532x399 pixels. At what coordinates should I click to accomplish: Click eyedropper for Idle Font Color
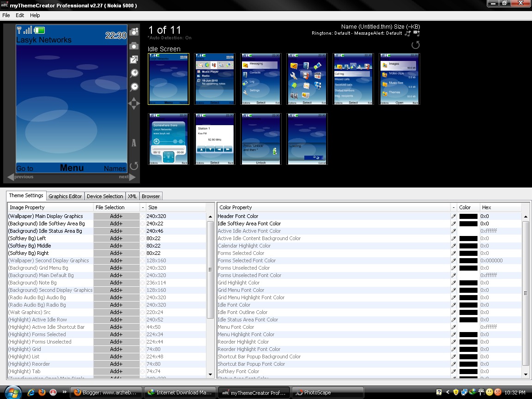pos(453,305)
